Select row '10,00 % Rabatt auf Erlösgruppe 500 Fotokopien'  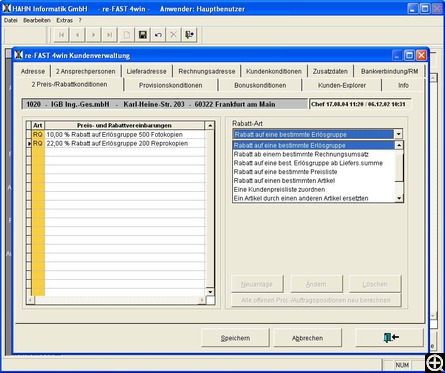pyautogui.click(x=125, y=135)
